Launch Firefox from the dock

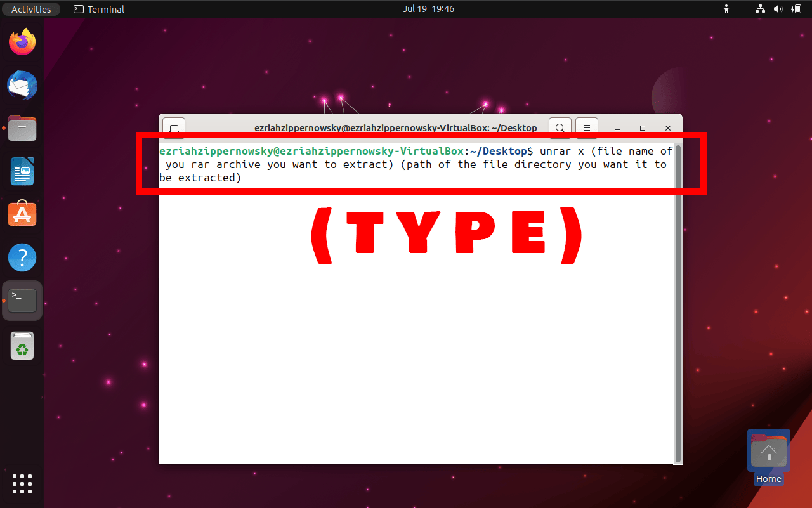coord(22,41)
